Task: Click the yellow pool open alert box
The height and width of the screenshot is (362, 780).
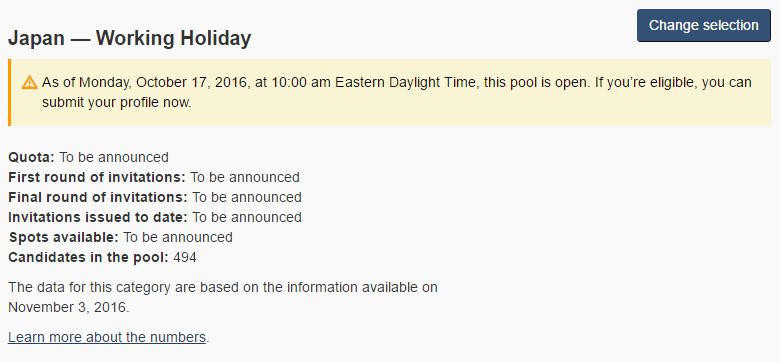Action: [x=390, y=92]
